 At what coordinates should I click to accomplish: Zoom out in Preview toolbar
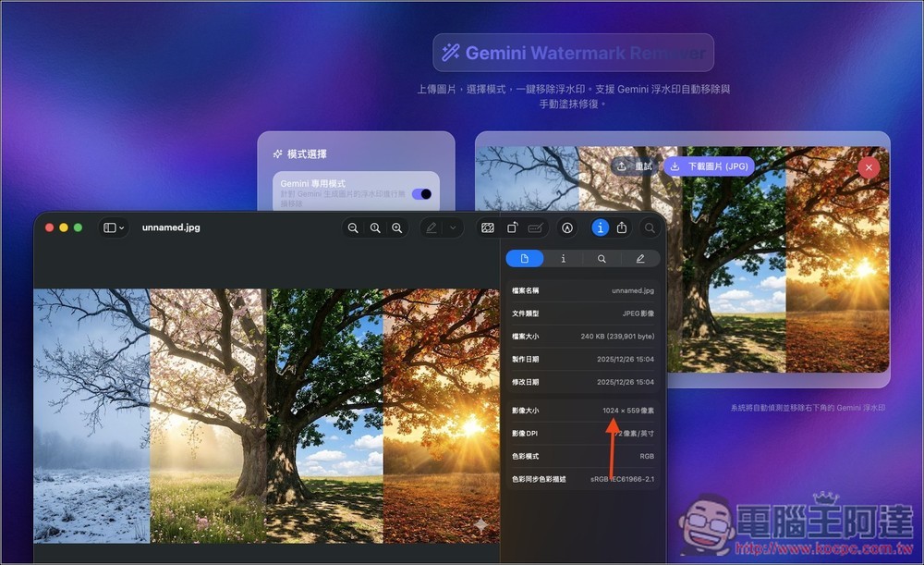point(353,227)
